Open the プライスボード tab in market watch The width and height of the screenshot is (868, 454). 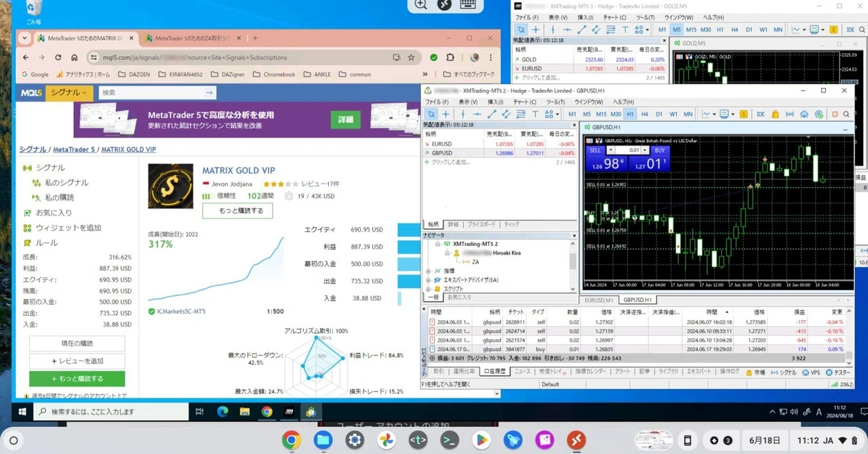tap(481, 224)
